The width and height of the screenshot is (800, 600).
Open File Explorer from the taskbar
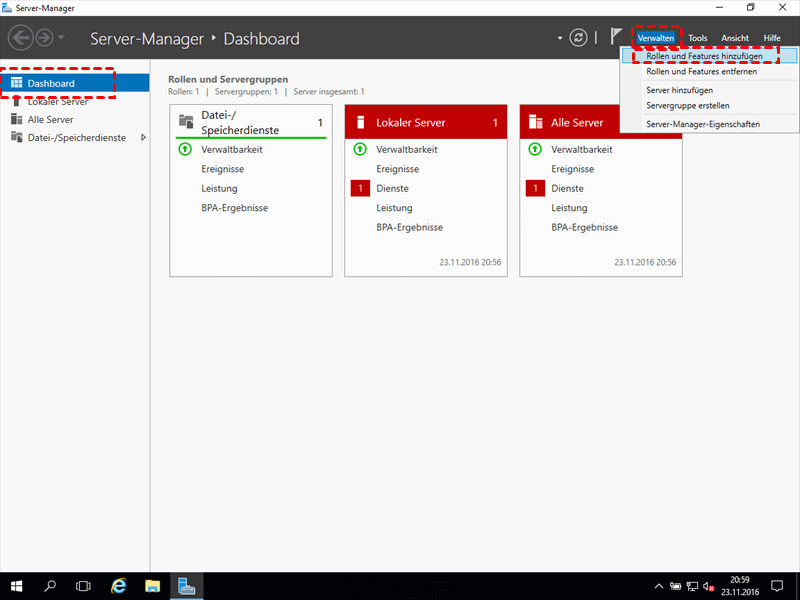click(153, 585)
